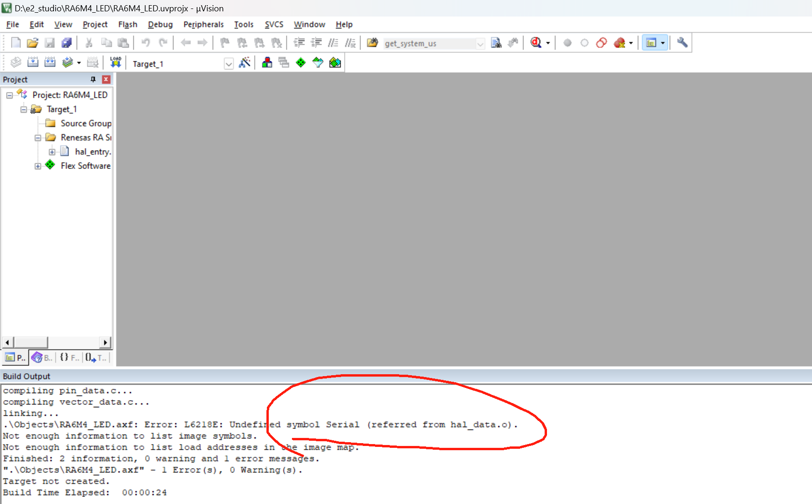Open Options for Target dialog
The image size is (812, 504).
(245, 62)
